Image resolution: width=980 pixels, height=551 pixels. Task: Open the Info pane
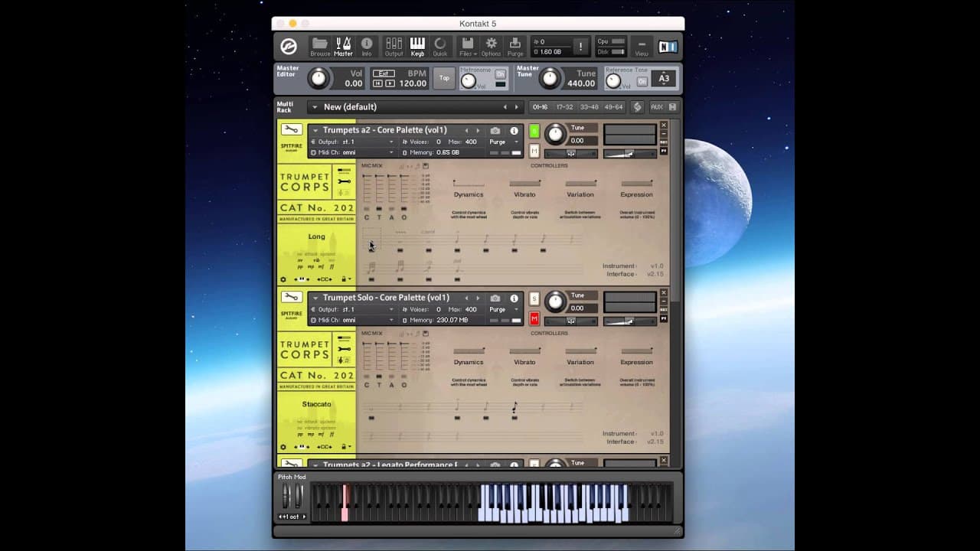click(367, 47)
